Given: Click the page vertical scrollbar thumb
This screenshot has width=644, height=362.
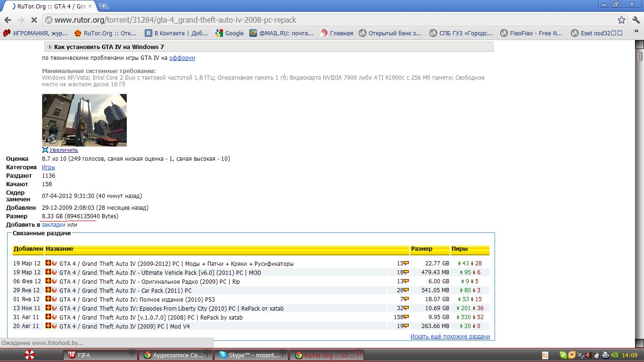Looking at the screenshot, I should pyautogui.click(x=639, y=56).
